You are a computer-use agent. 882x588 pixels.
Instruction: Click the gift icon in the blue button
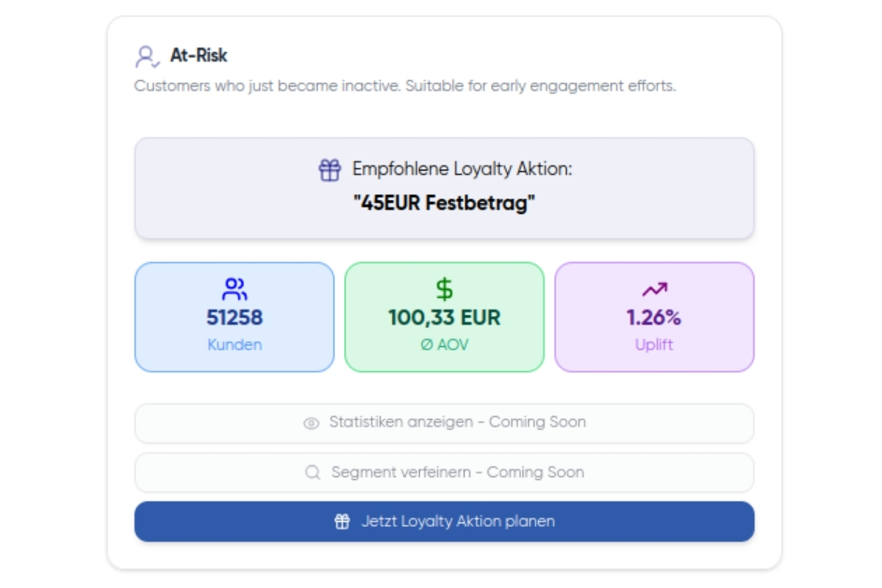[343, 522]
